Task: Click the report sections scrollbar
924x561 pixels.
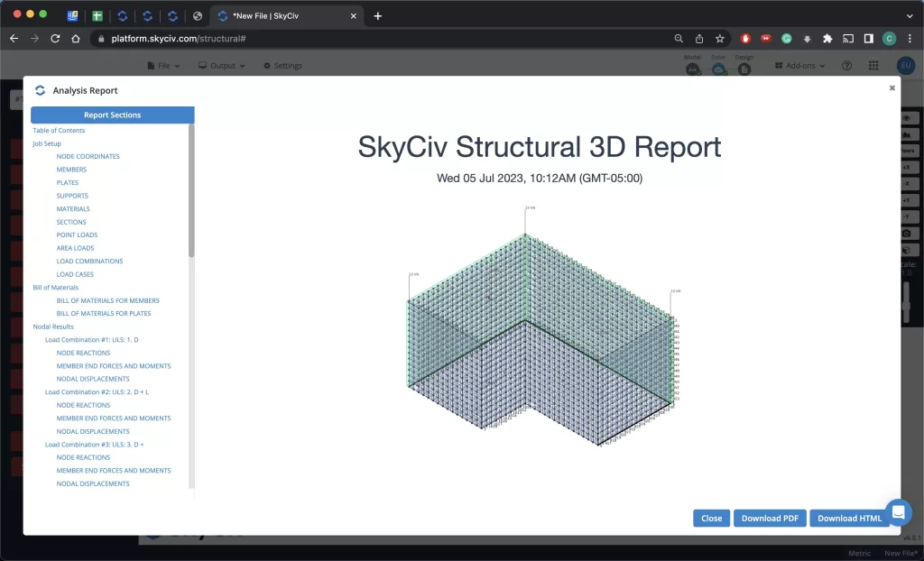Action: pos(191,190)
